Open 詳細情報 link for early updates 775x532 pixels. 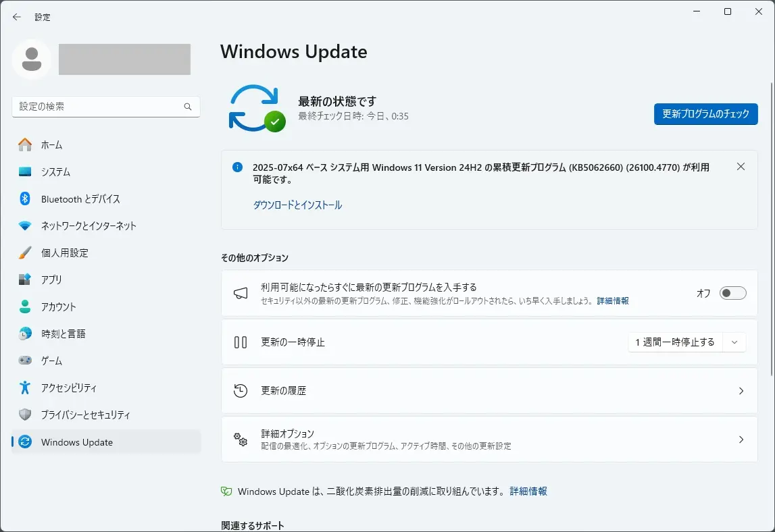(613, 301)
